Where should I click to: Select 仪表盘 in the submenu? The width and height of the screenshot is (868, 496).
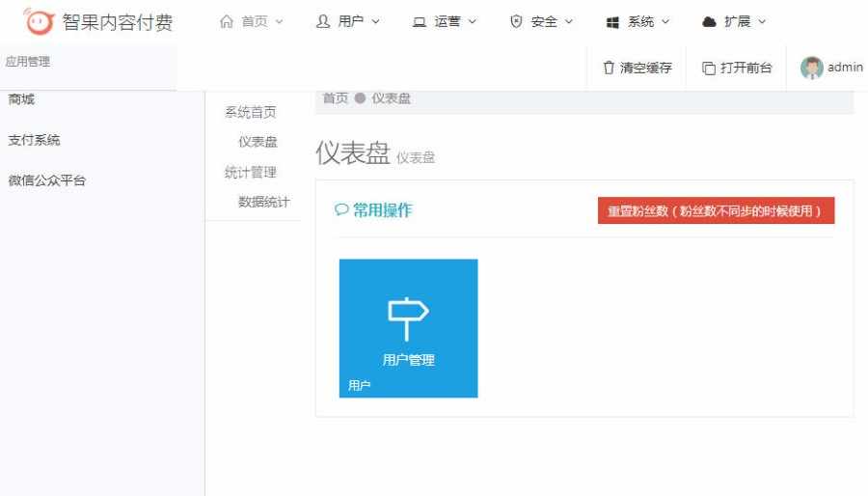[x=258, y=142]
